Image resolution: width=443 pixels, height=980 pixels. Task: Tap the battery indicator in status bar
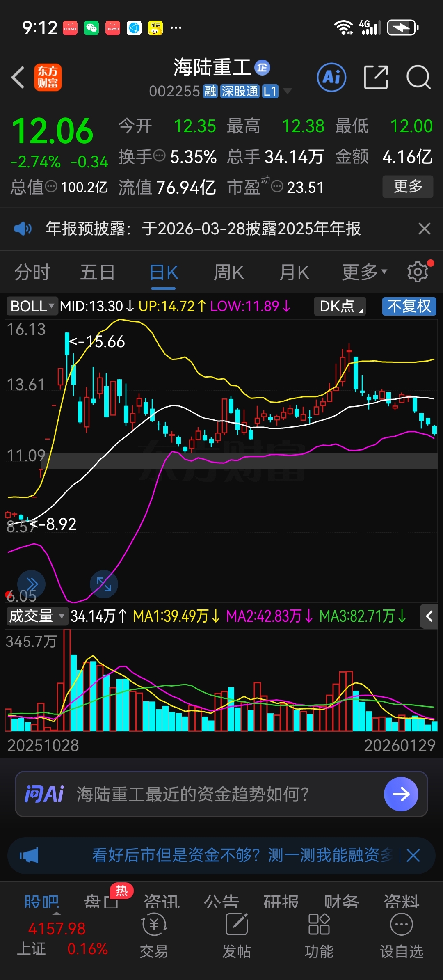[403, 28]
